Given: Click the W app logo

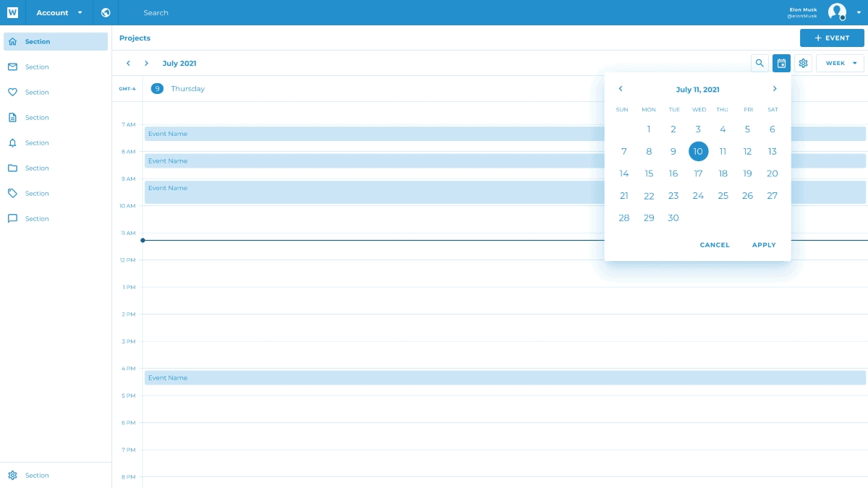Looking at the screenshot, I should (x=12, y=12).
